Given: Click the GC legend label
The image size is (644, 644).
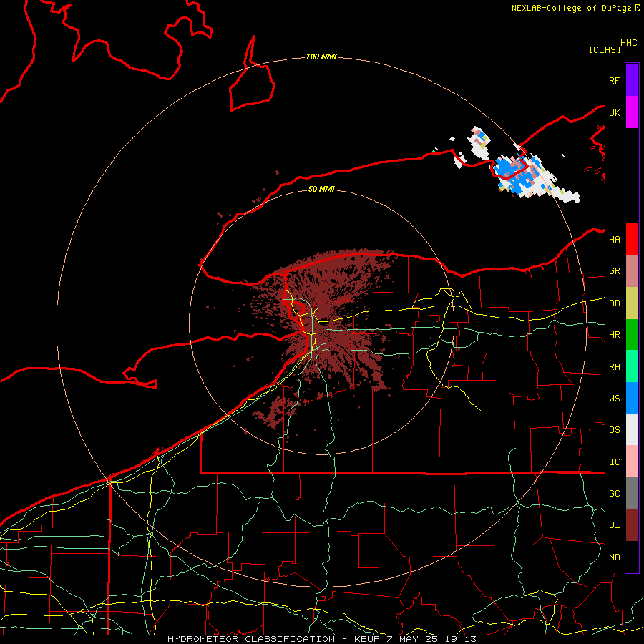Looking at the screenshot, I should tap(614, 494).
